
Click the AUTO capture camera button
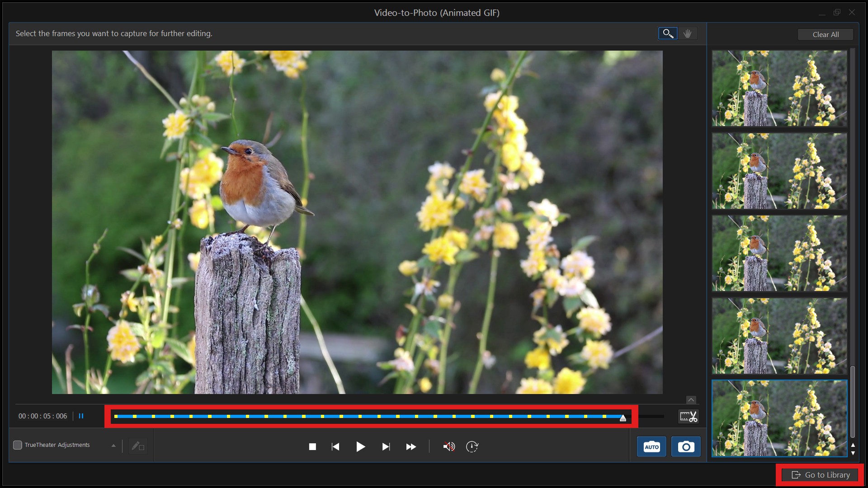[651, 447]
